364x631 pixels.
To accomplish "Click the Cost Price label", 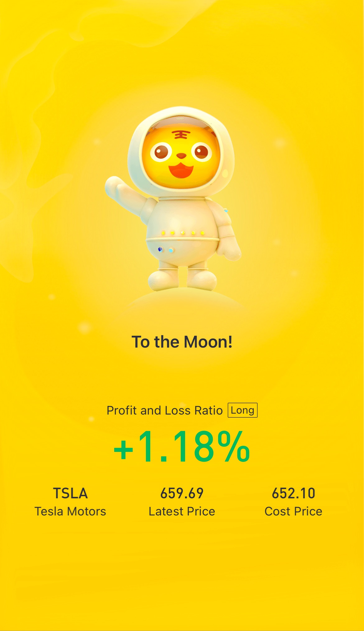I will point(293,511).
